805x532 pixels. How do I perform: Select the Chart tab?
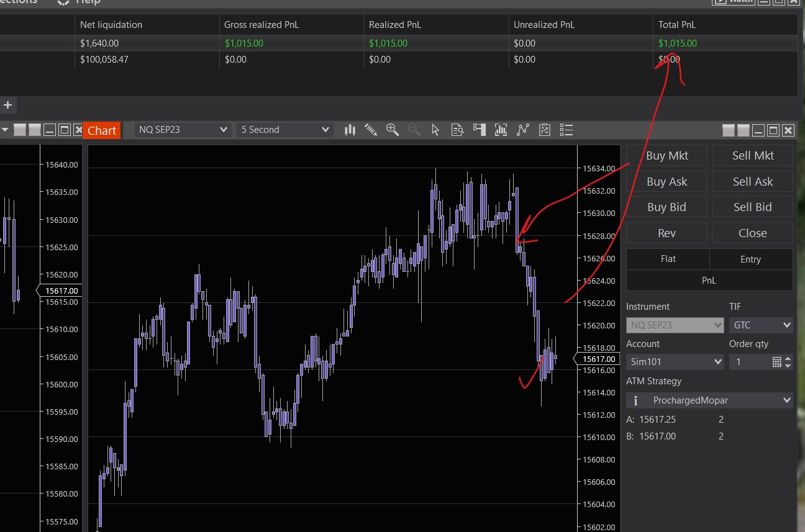pyautogui.click(x=101, y=130)
